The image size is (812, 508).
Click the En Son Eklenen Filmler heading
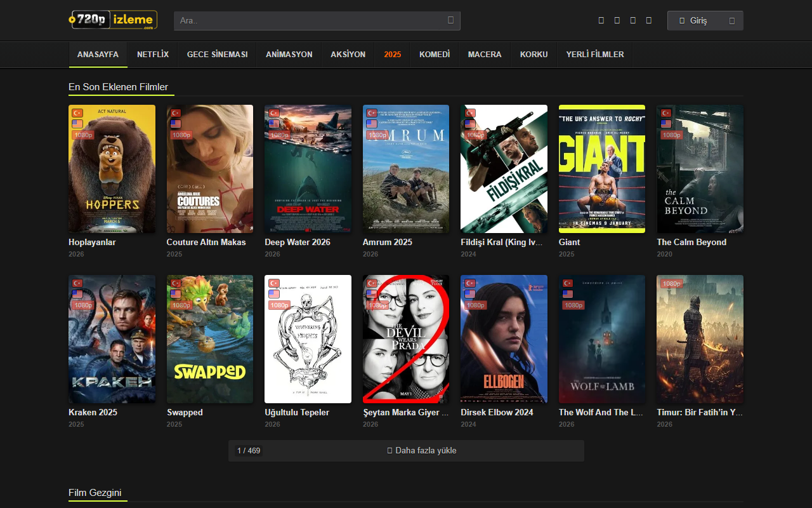click(119, 87)
